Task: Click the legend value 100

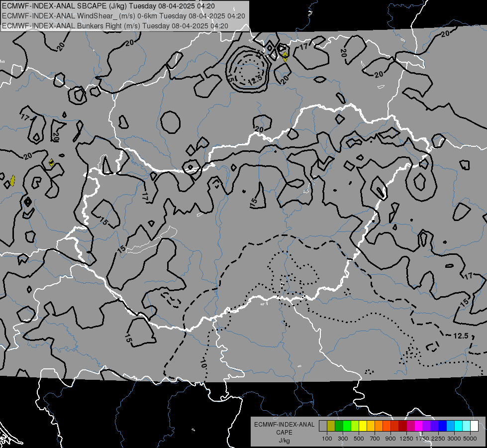Action: pyautogui.click(x=327, y=439)
